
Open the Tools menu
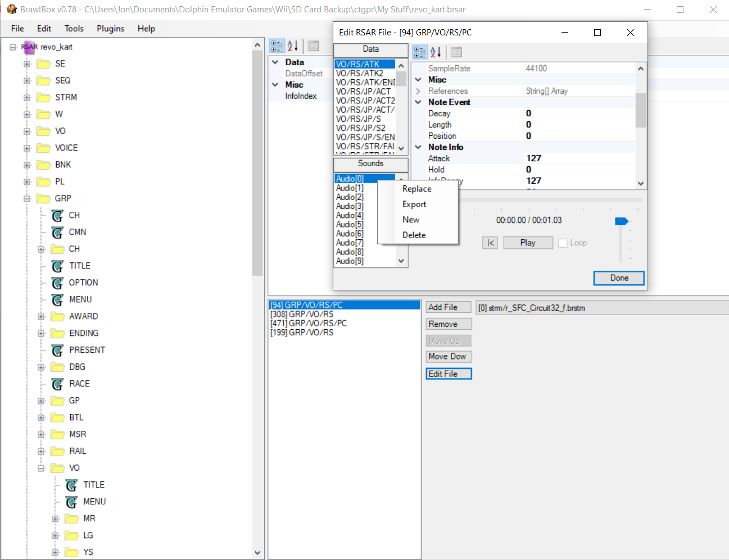pyautogui.click(x=74, y=29)
